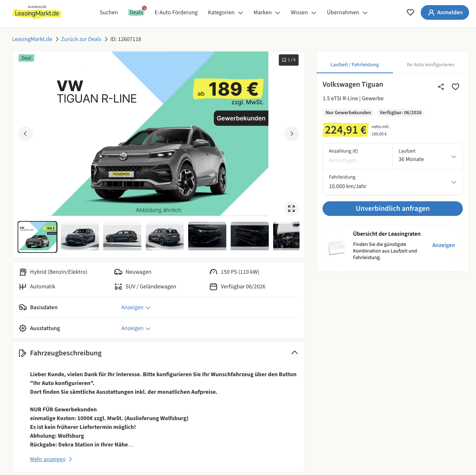Open saved favorites heart in header
The height and width of the screenshot is (475, 476).
(x=410, y=12)
